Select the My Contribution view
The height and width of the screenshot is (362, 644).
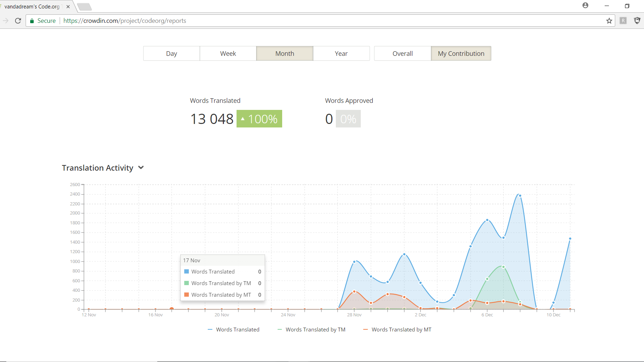461,53
